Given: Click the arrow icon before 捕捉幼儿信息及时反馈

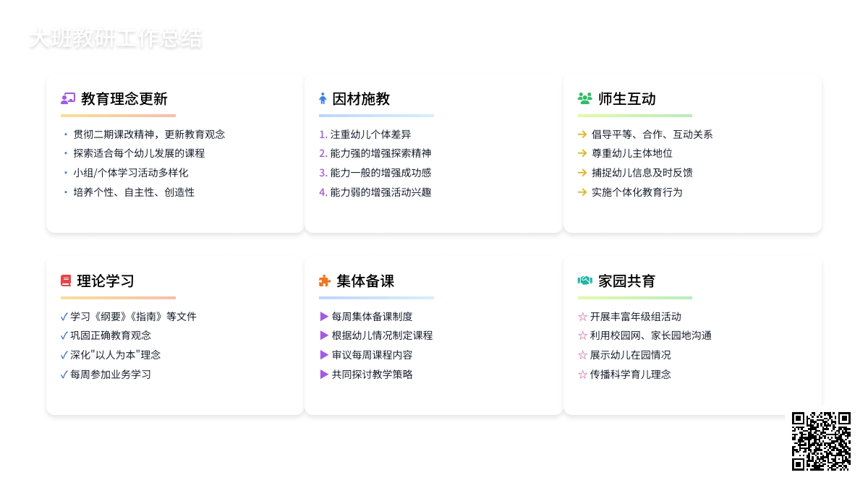Looking at the screenshot, I should click(x=582, y=173).
